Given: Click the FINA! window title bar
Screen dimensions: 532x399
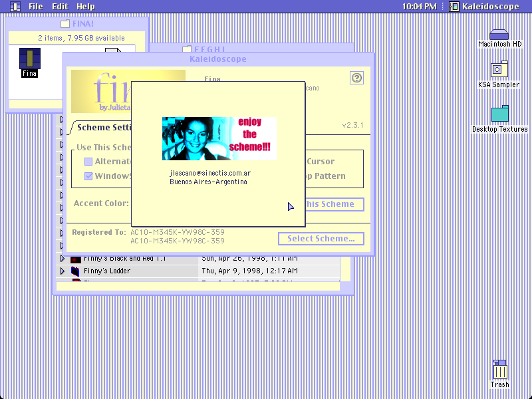Looking at the screenshot, I should tap(77, 24).
